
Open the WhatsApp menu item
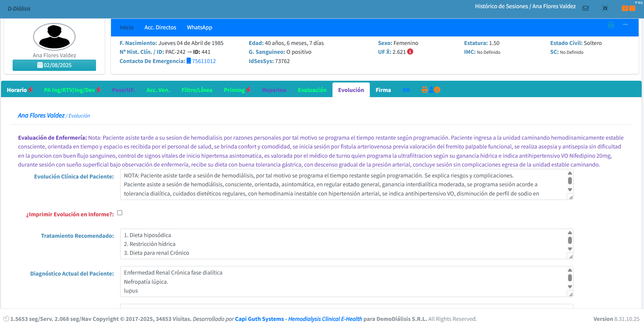pyautogui.click(x=199, y=27)
